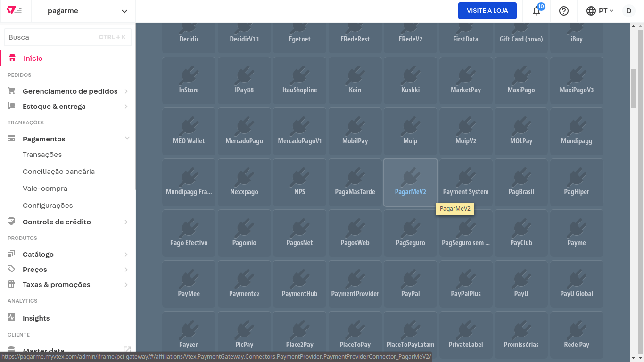Open Transações under Pagamentos
The width and height of the screenshot is (644, 362).
point(42,155)
